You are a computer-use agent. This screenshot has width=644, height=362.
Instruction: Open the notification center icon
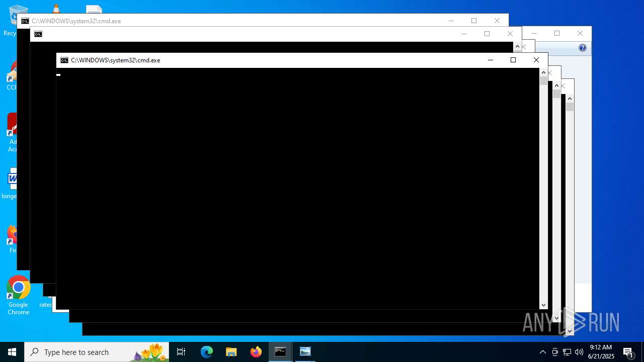click(628, 352)
